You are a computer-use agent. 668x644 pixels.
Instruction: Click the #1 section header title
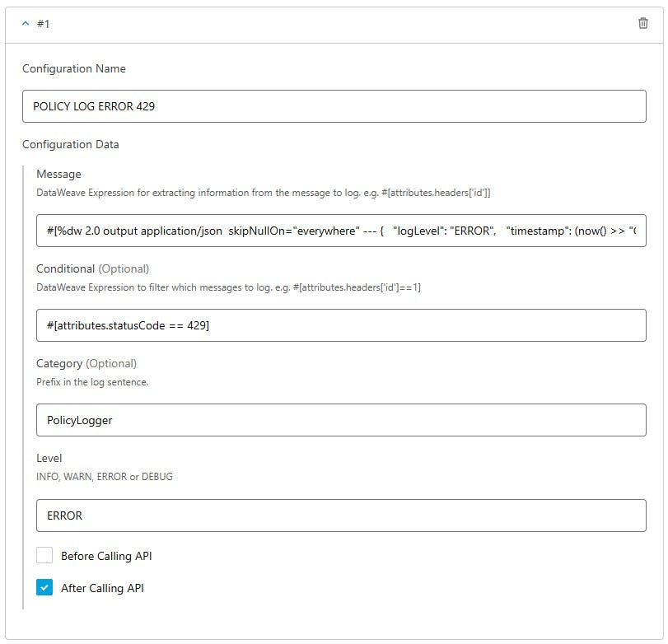click(x=43, y=24)
